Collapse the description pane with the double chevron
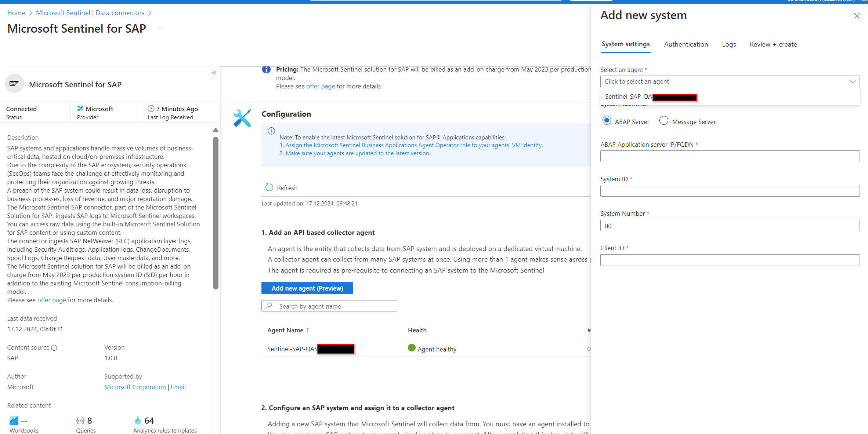This screenshot has height=434, width=868. click(214, 72)
